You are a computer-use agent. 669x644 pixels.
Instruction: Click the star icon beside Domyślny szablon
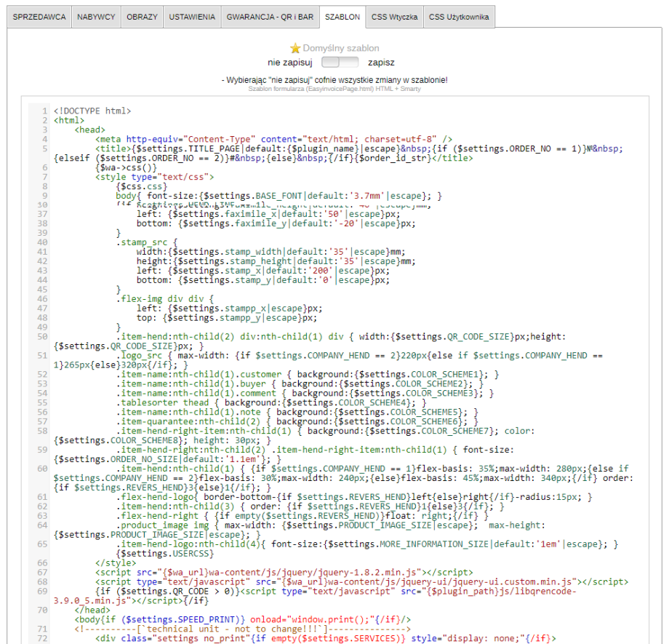click(x=295, y=48)
